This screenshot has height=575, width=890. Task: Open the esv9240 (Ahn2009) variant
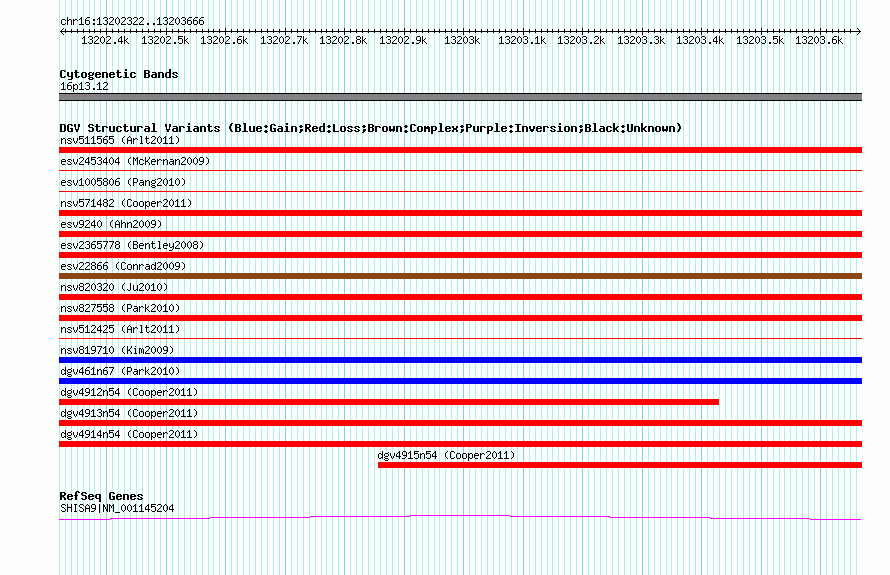click(111, 224)
